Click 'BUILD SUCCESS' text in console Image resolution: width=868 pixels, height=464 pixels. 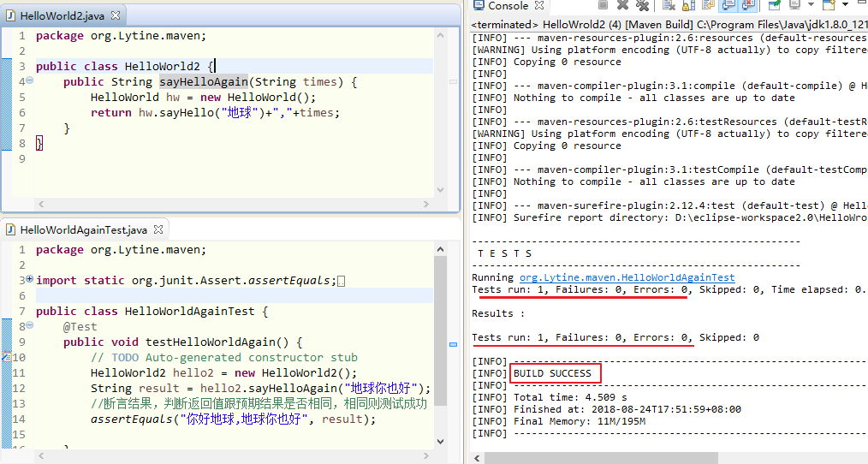(552, 373)
